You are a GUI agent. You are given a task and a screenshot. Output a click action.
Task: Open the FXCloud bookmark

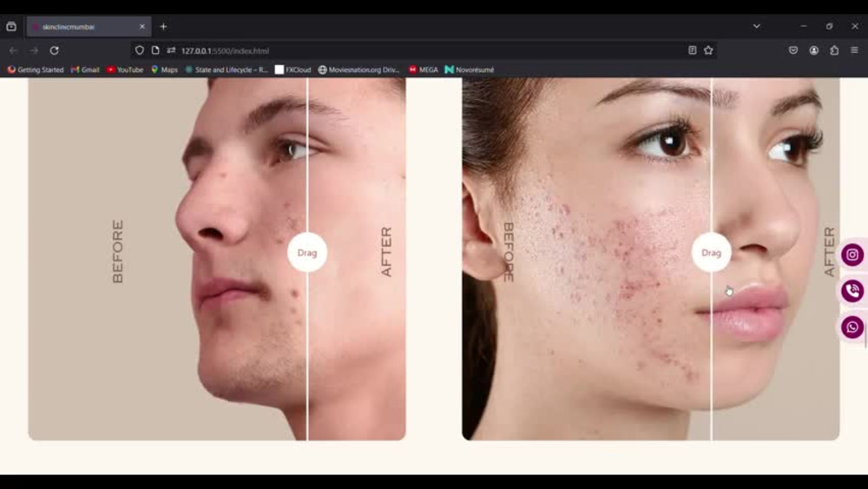[293, 69]
